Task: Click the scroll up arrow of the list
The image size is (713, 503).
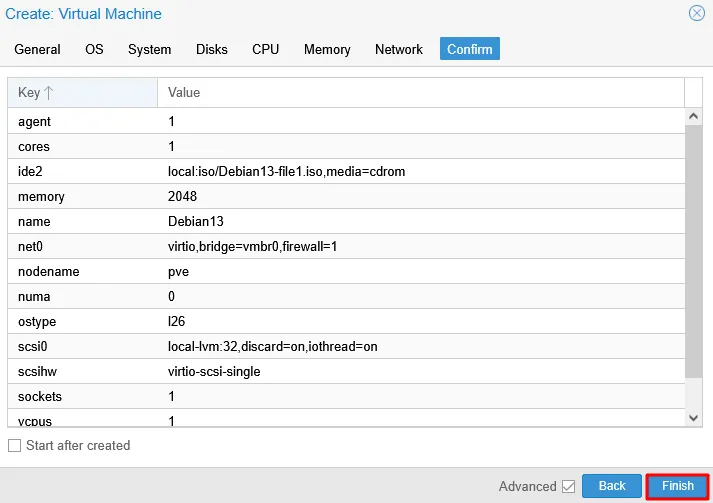Action: (693, 116)
